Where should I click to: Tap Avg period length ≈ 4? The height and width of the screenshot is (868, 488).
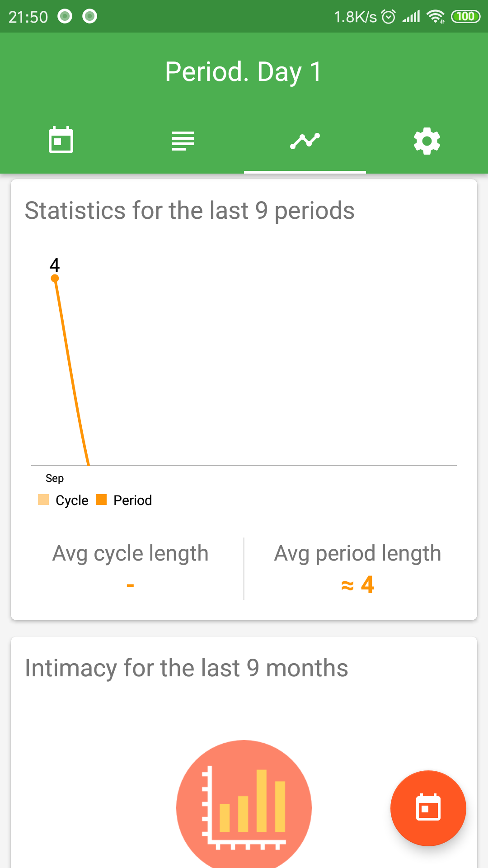point(357,585)
